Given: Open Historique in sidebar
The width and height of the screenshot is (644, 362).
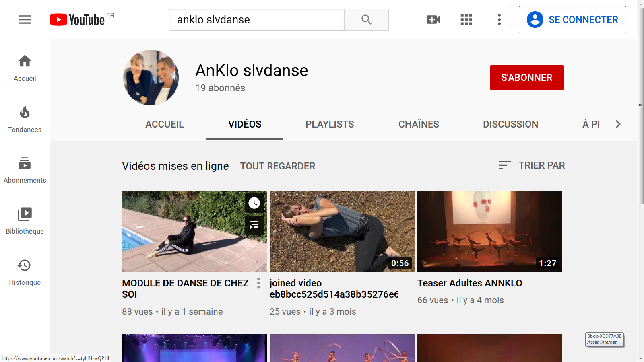Looking at the screenshot, I should pos(25,272).
